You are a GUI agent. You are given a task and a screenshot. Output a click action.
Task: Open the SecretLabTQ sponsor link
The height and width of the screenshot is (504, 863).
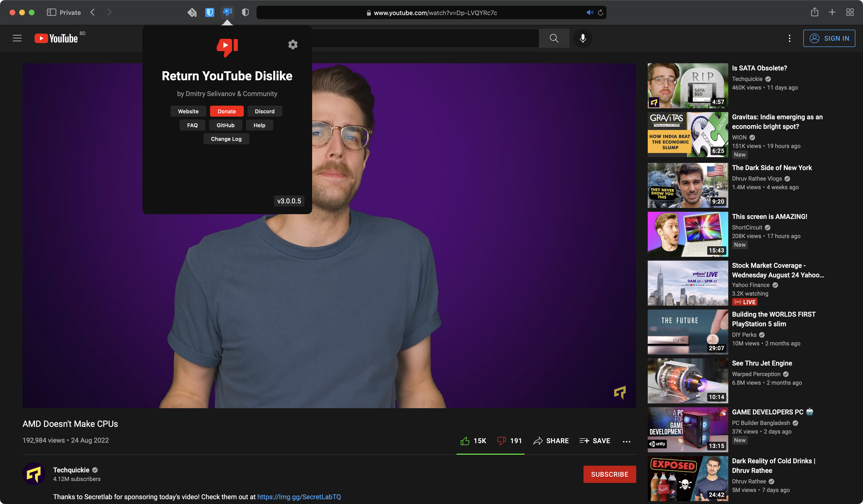pyautogui.click(x=299, y=497)
